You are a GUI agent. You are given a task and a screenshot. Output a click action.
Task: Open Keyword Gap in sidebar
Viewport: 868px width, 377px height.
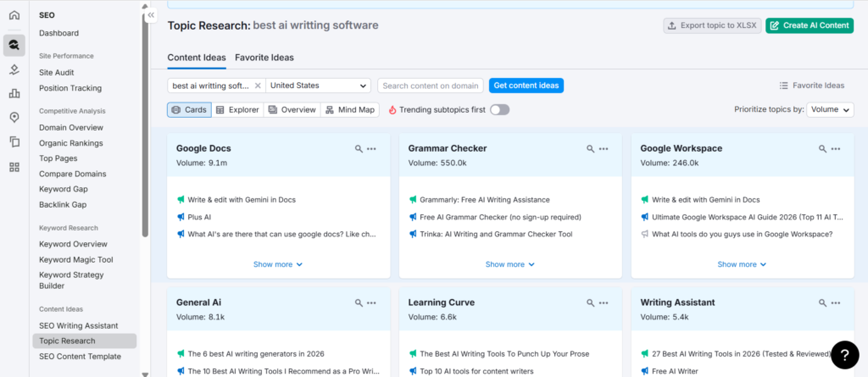63,189
